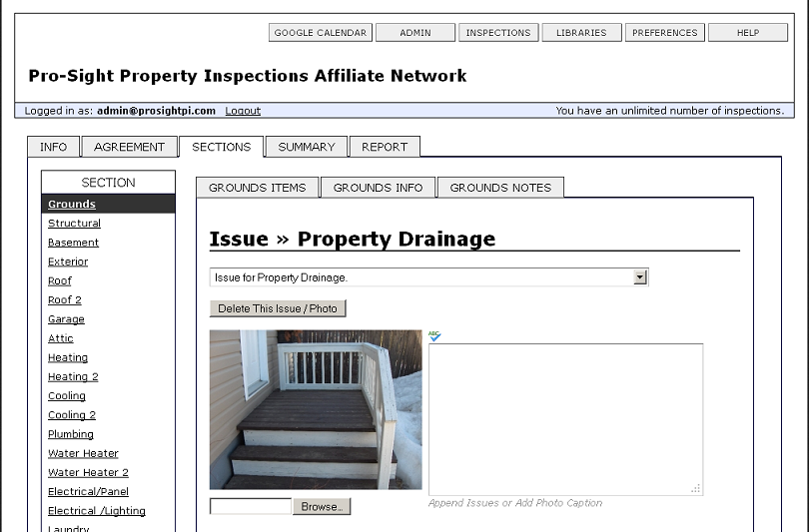Open the Summary tab
Screen dimensions: 809x532
point(307,147)
